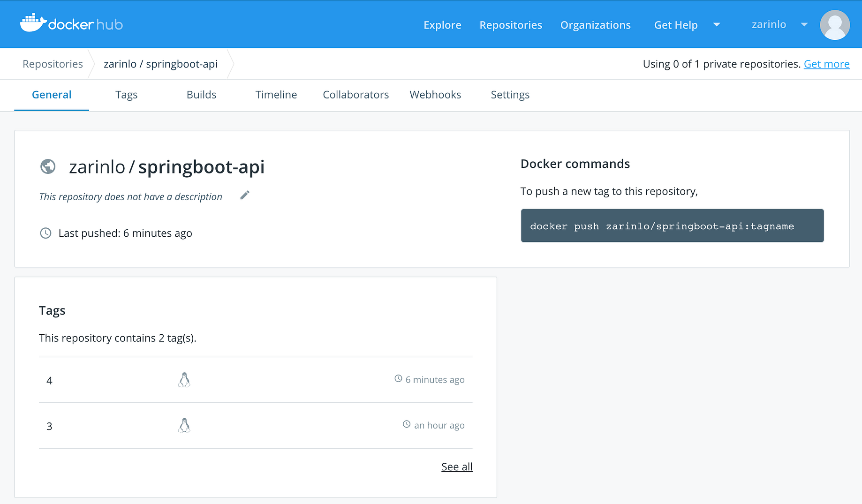
Task: Click the docker push command box
Action: point(672,226)
